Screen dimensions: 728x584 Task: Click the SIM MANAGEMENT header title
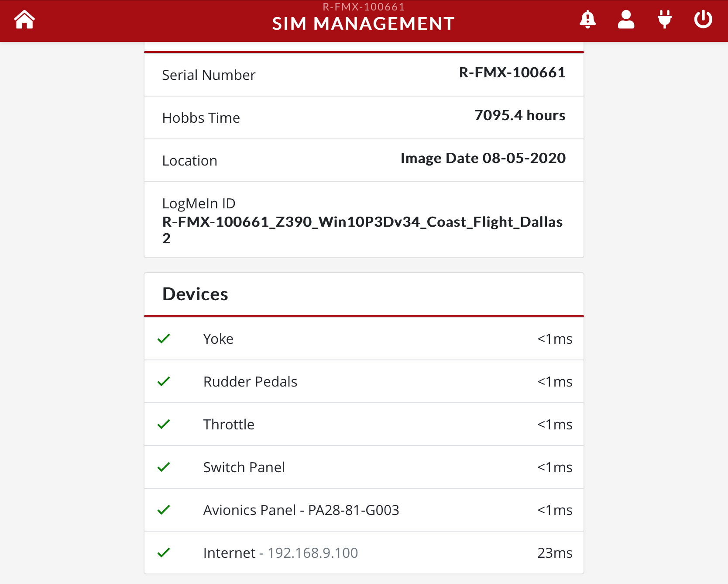(x=363, y=24)
